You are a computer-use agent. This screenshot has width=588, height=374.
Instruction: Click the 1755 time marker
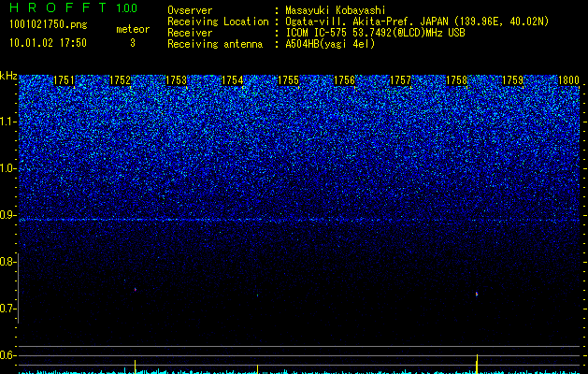(x=288, y=80)
